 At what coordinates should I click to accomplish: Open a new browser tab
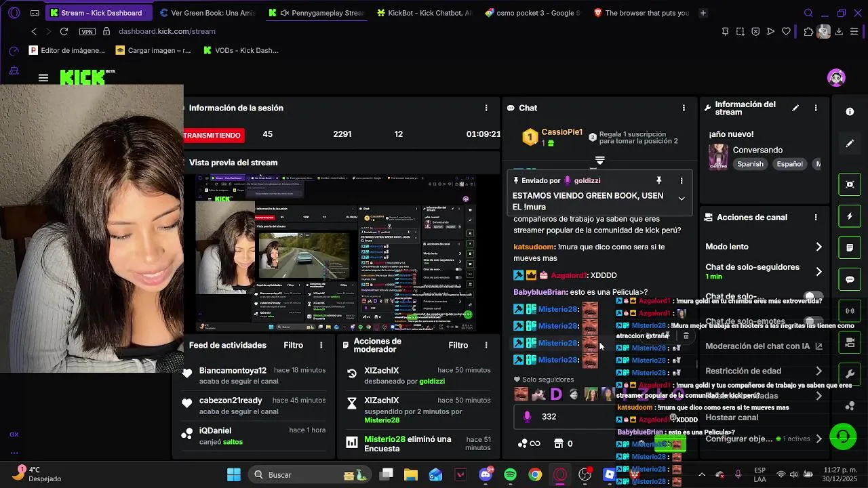(x=703, y=13)
